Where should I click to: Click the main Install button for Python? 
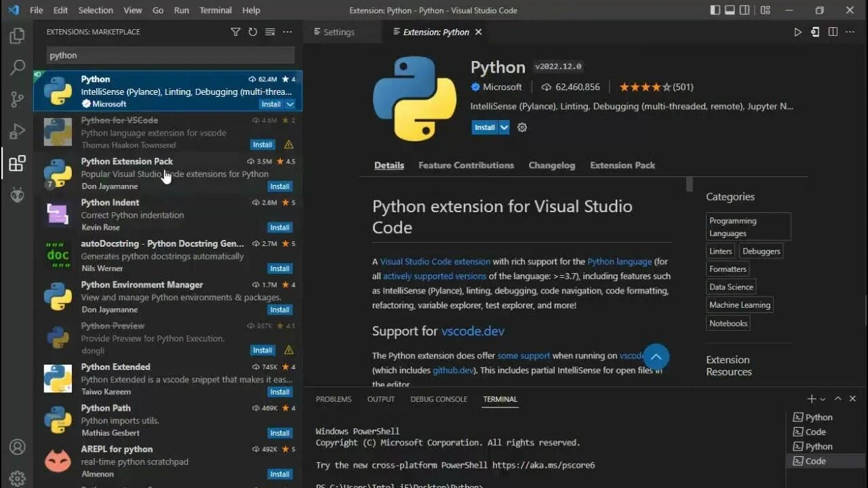[485, 127]
